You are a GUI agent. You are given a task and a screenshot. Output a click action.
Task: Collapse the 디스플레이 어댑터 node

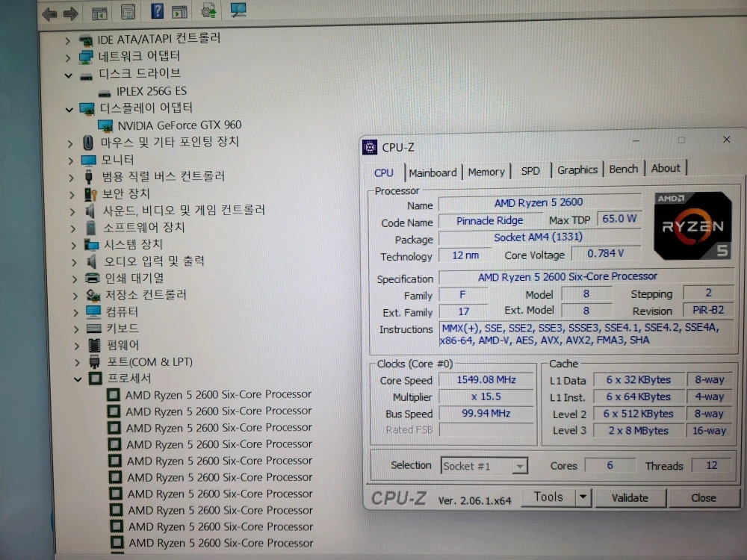click(69, 110)
